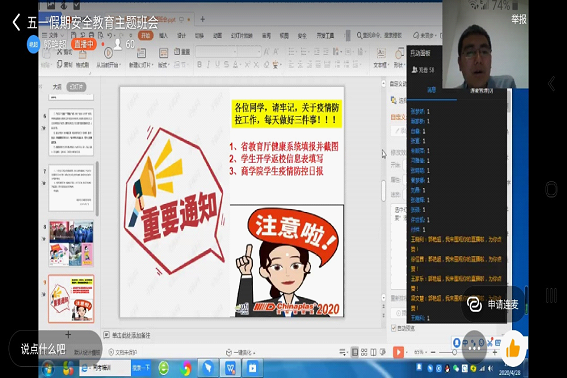Add a new document tab with plus

(x=202, y=19)
